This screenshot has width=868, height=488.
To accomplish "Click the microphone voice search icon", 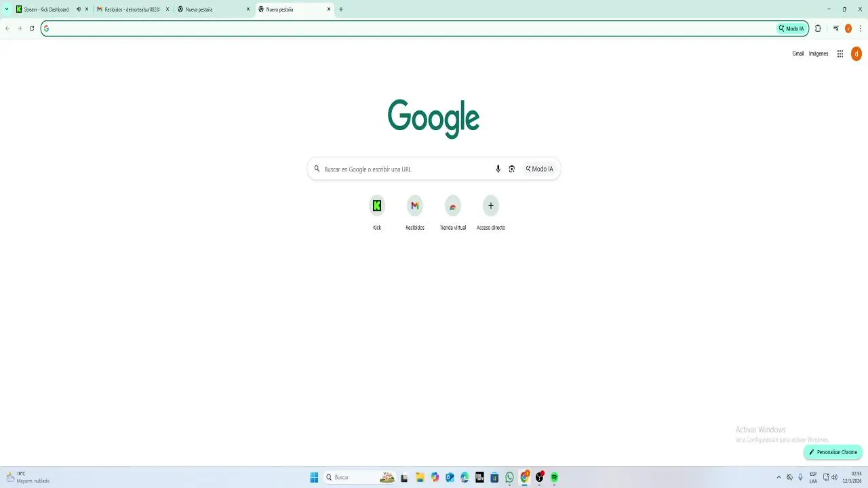I will pyautogui.click(x=498, y=169).
